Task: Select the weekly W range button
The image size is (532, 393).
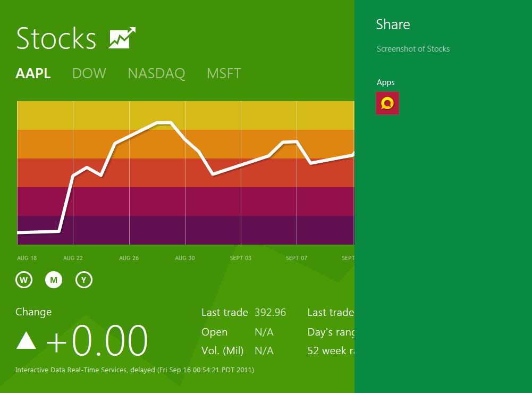Action: (24, 280)
